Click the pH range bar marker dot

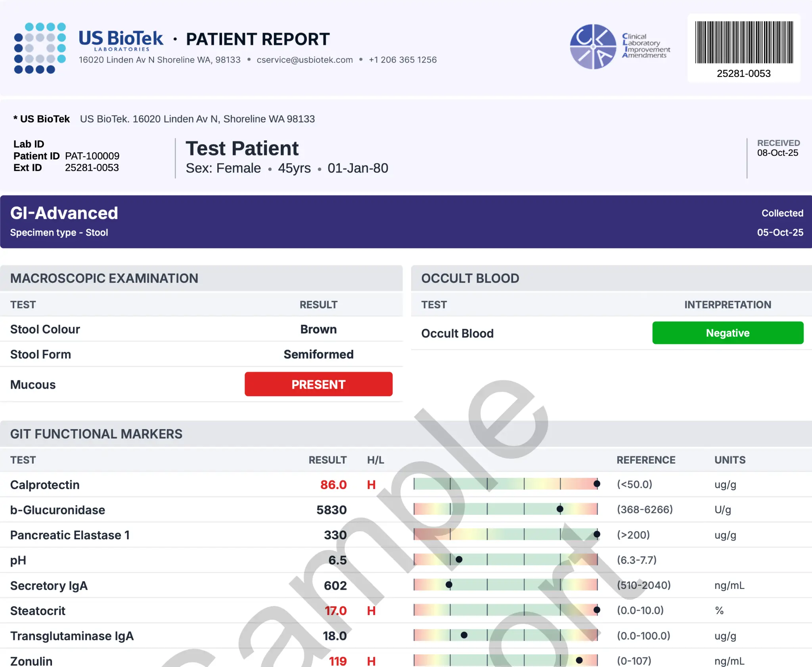click(459, 560)
